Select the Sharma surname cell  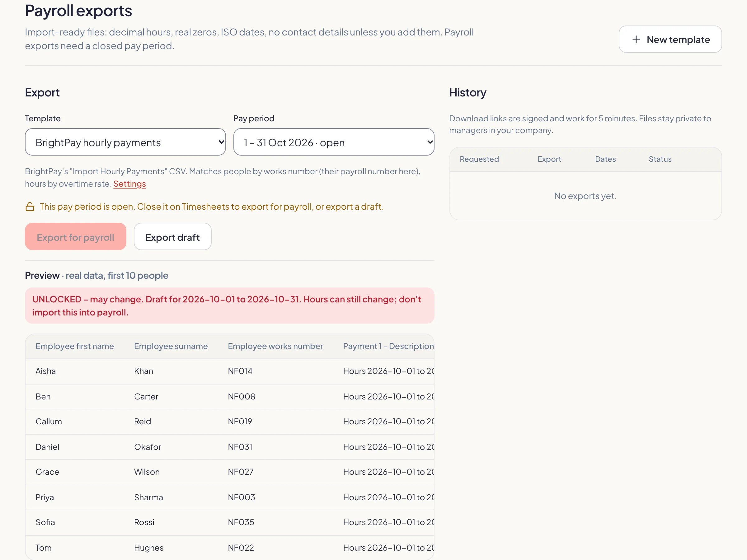point(148,497)
